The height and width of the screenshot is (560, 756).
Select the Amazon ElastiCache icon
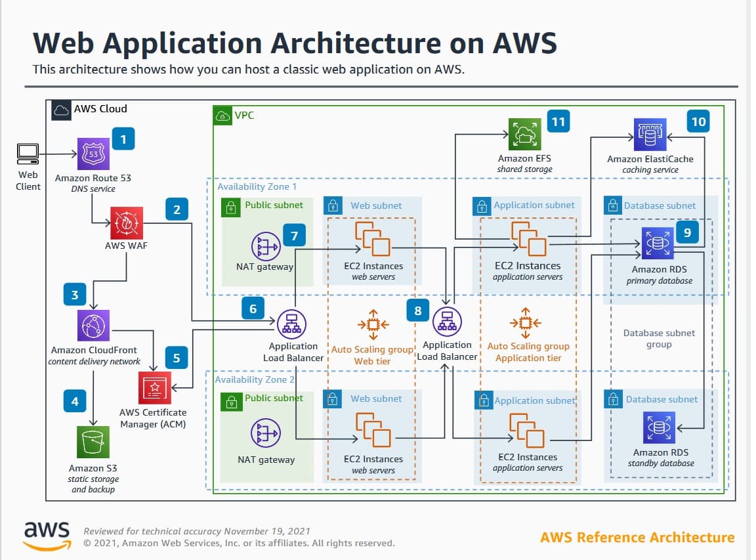click(650, 135)
